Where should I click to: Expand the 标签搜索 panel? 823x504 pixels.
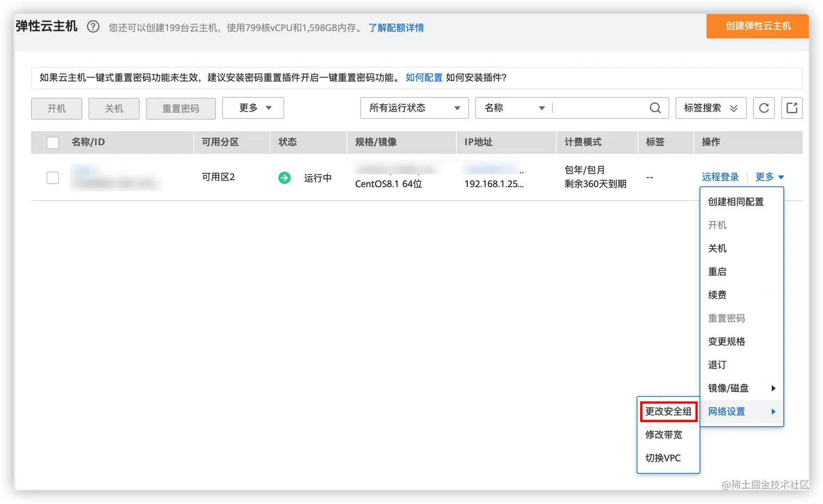[711, 108]
